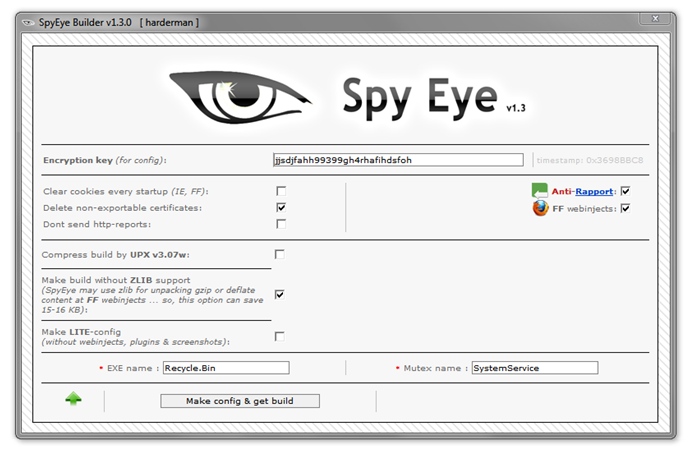Click the timestamp 0x3698BBC8 text
Image resolution: width=694 pixels, height=456 pixels.
[x=590, y=160]
